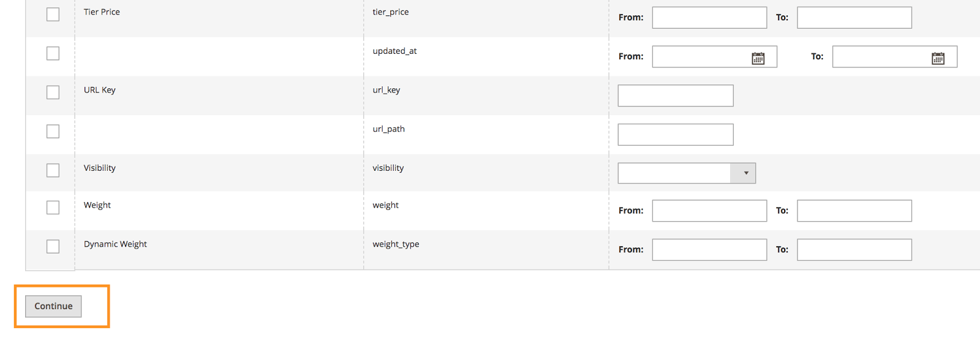980x338 pixels.
Task: Open calendar picker for updated_at To date
Action: (938, 58)
